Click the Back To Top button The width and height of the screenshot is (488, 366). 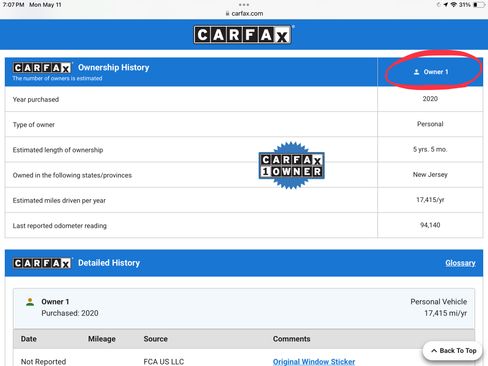coord(452,351)
